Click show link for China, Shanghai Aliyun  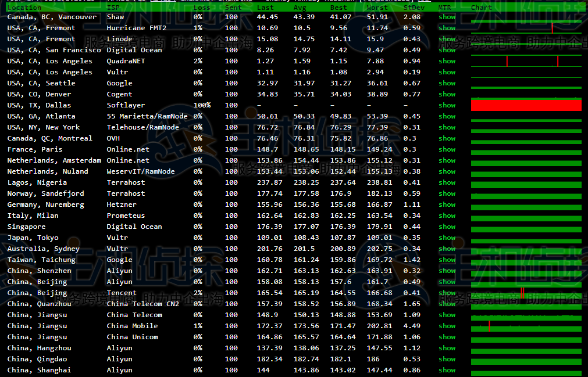[447, 371]
